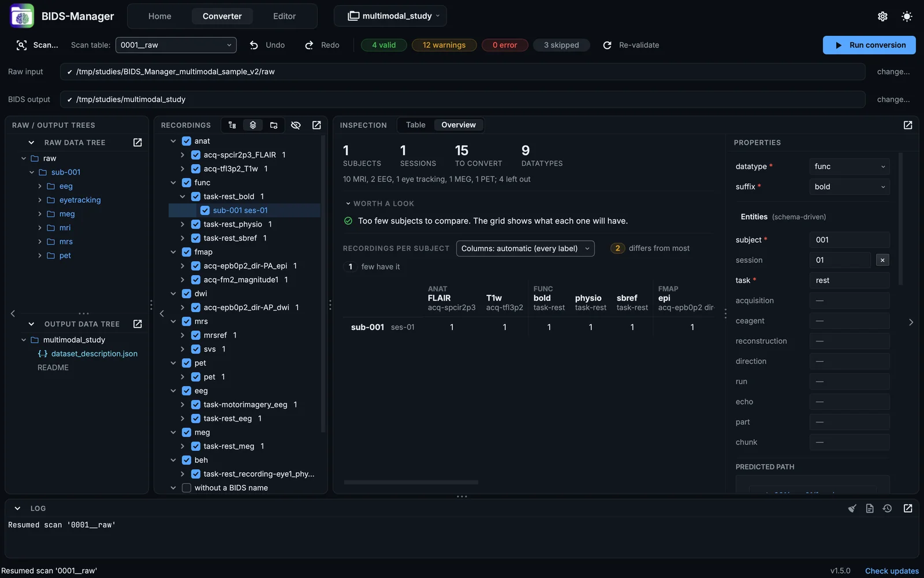Open the settings gear icon
The height and width of the screenshot is (578, 924).
click(882, 16)
